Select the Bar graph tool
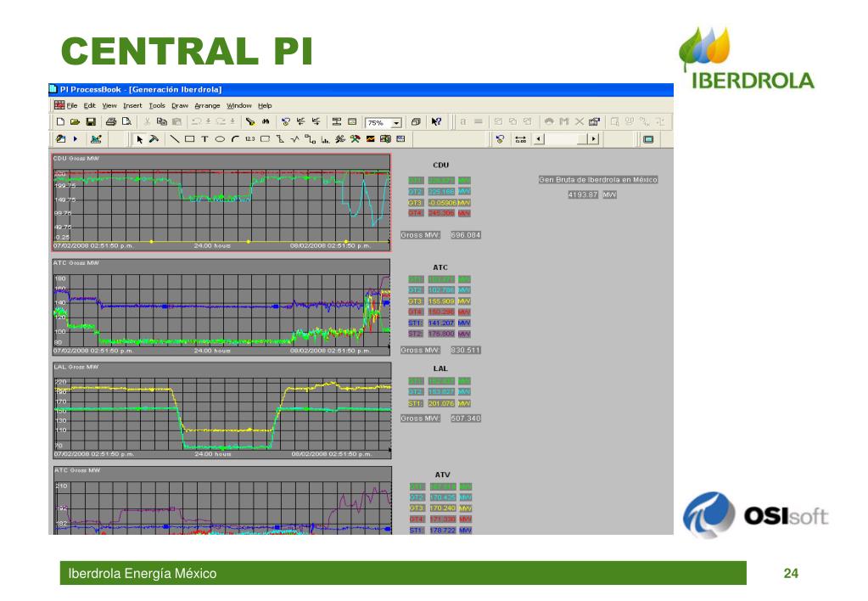This screenshot has height=601, width=868. pos(326,139)
